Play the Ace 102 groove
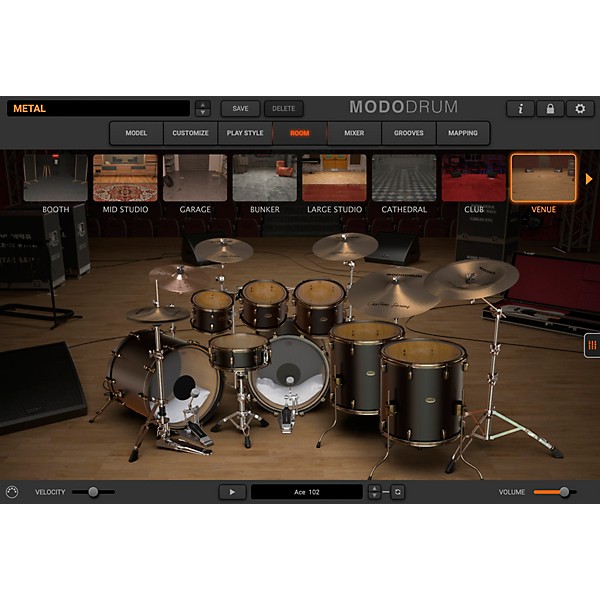Screen dimensions: 600x600 tap(232, 492)
